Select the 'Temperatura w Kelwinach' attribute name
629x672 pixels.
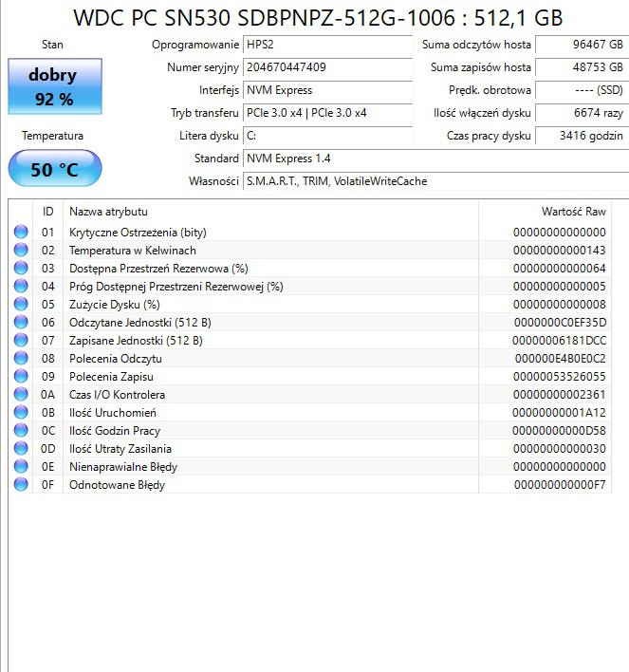pos(133,251)
